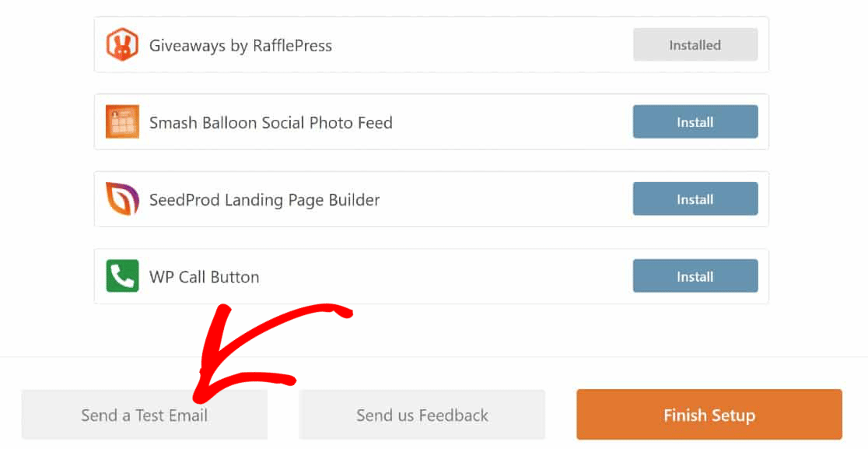Click the Smash Balloon orange grid icon
The height and width of the screenshot is (449, 868).
click(x=122, y=122)
